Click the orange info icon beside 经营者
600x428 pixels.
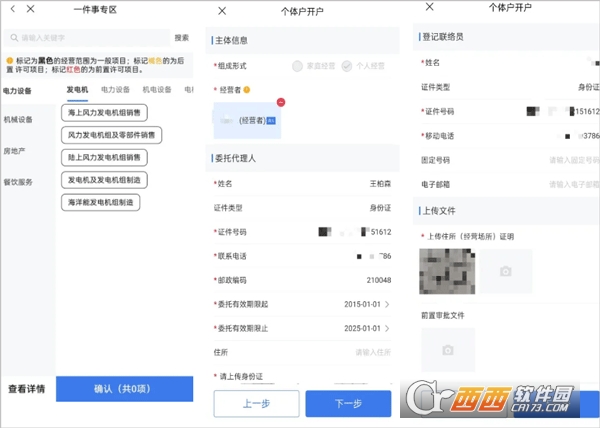(x=247, y=90)
